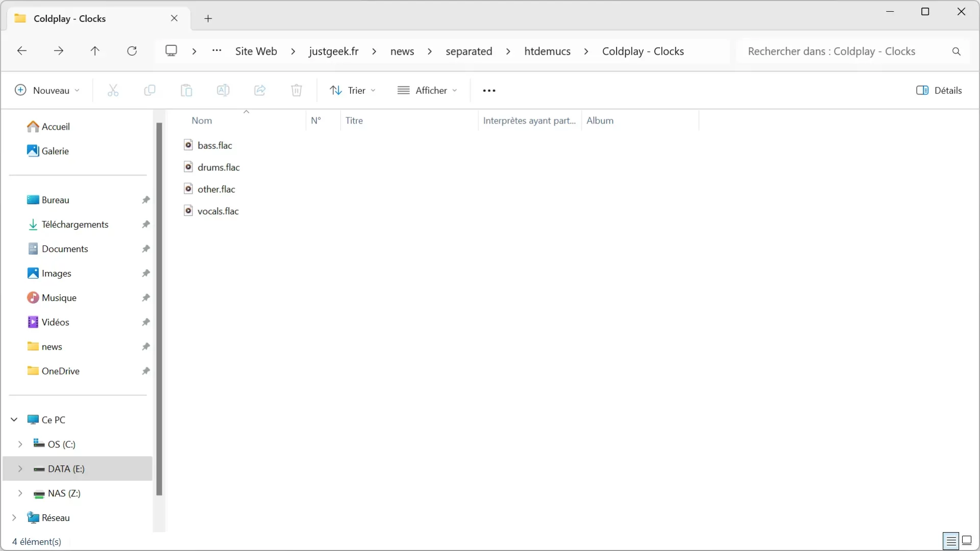Unpin OneDrive using its pin icon

tap(146, 371)
